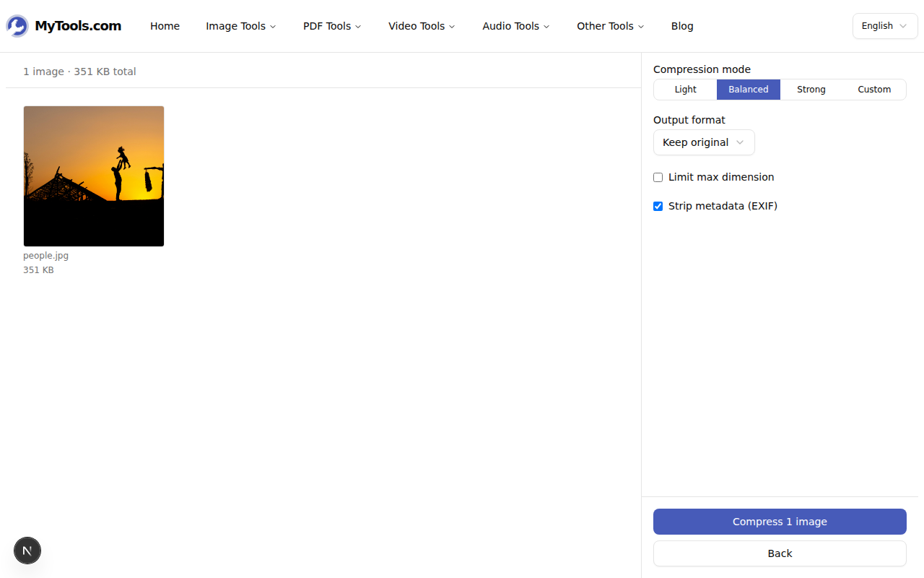Expand the PDF Tools menu
Screen dimensions: 924x578
point(332,26)
